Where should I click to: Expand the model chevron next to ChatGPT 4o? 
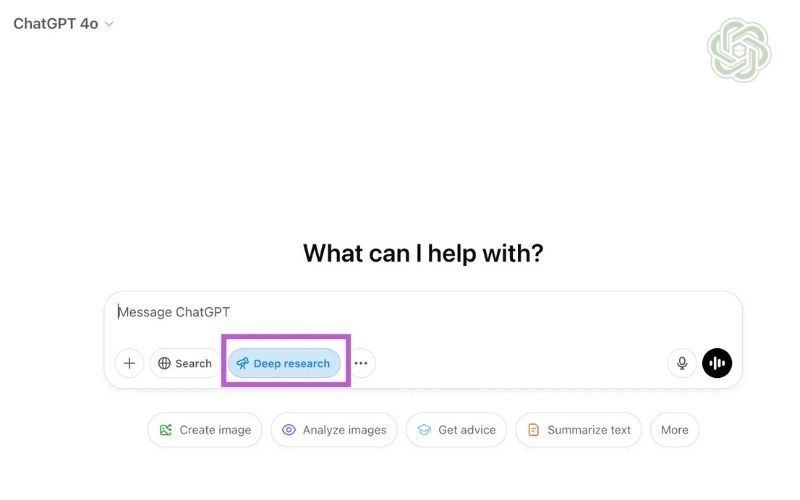[x=109, y=24]
